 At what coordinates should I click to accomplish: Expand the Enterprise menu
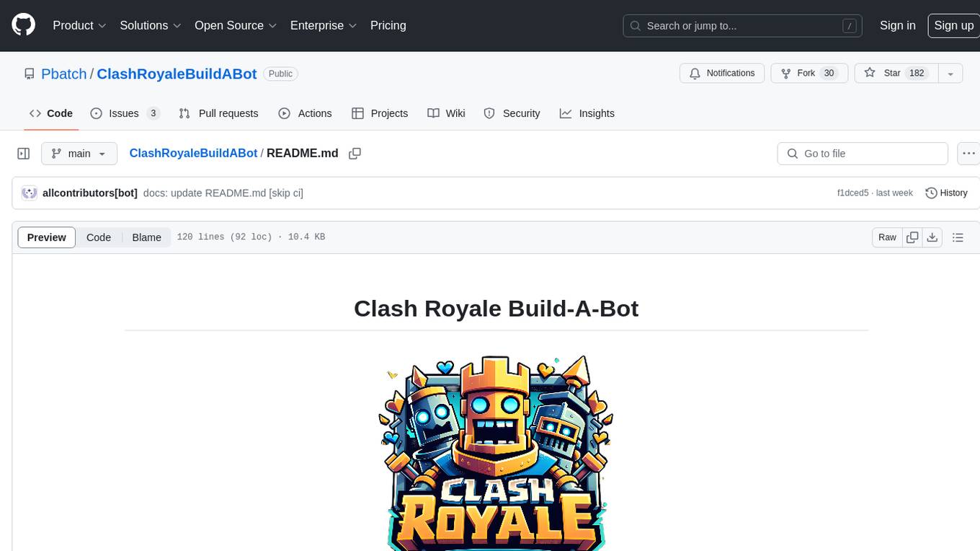click(x=324, y=25)
